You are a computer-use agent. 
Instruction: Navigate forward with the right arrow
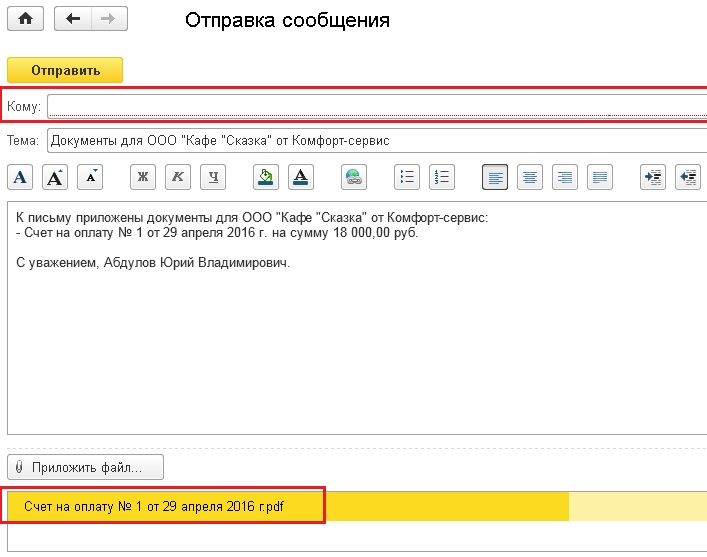[110, 18]
